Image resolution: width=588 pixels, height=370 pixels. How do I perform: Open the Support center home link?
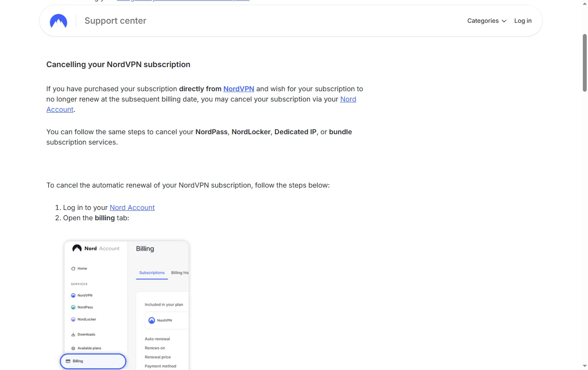[115, 21]
